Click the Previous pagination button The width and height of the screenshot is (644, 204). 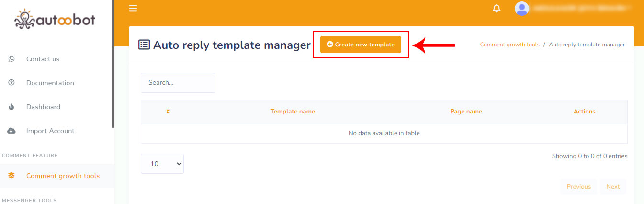578,187
